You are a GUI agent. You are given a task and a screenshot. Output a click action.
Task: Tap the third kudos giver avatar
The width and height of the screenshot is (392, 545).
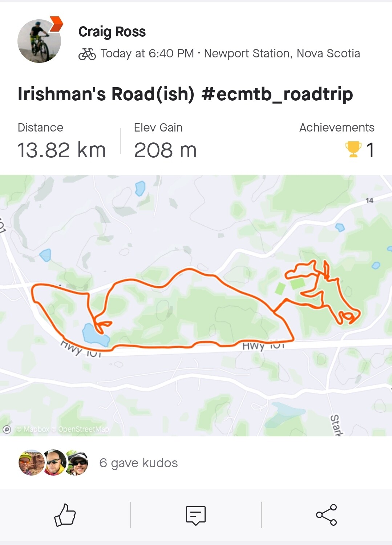coord(77,463)
